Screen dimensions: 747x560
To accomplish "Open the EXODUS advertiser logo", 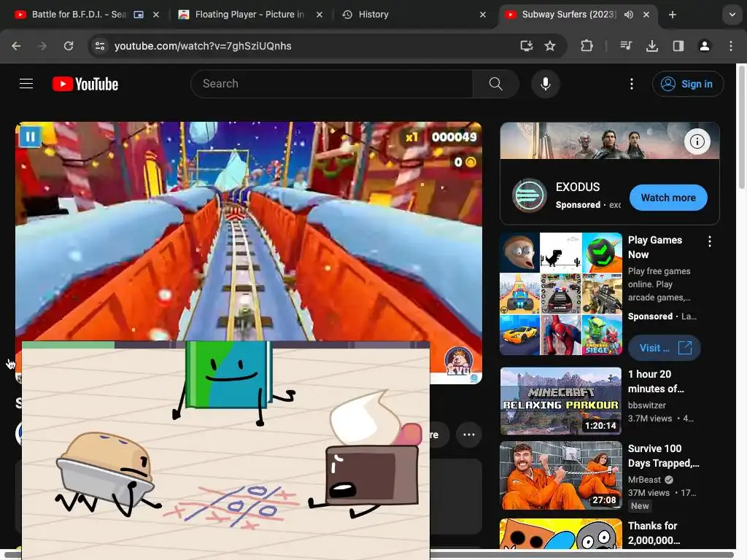I will click(x=529, y=195).
